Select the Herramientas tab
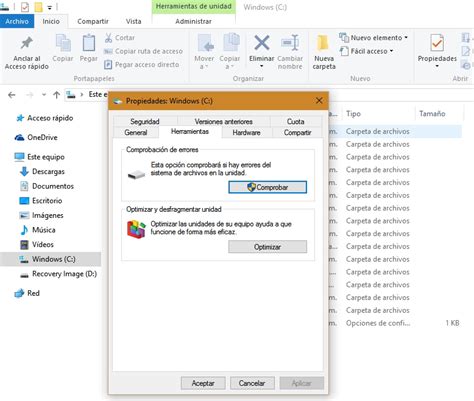Viewport: 474px width, 401px height. tap(190, 132)
